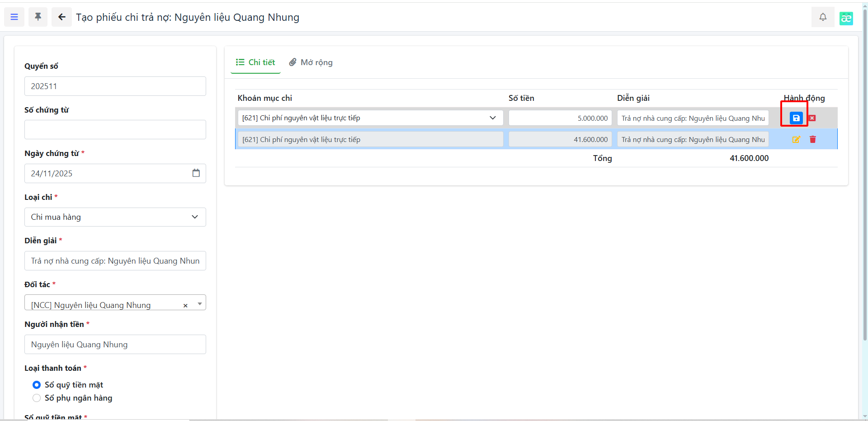Open calendar picker for Ngày chứng từ

point(196,173)
